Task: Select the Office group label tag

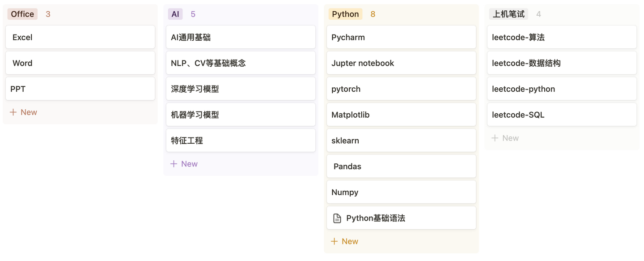Action: click(22, 14)
